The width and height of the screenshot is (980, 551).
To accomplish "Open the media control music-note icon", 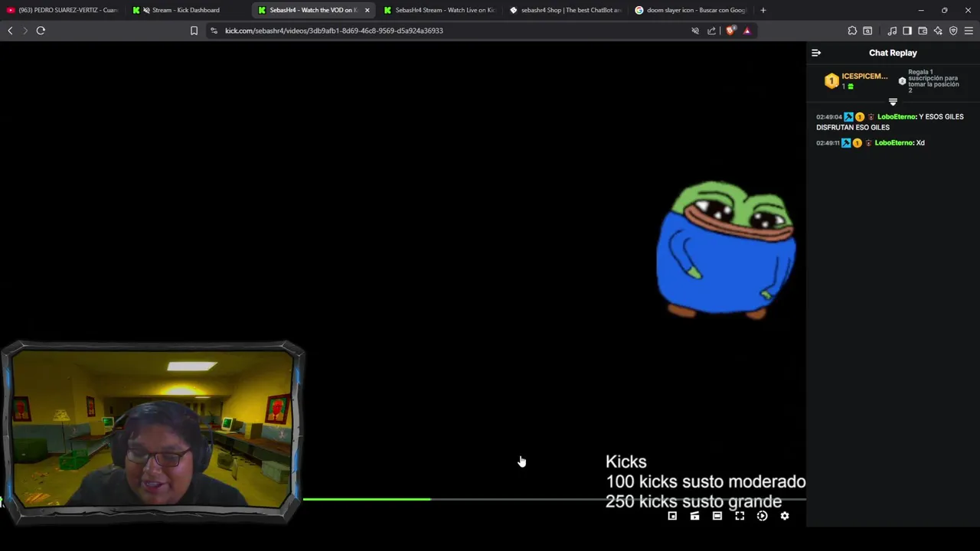I will click(892, 31).
